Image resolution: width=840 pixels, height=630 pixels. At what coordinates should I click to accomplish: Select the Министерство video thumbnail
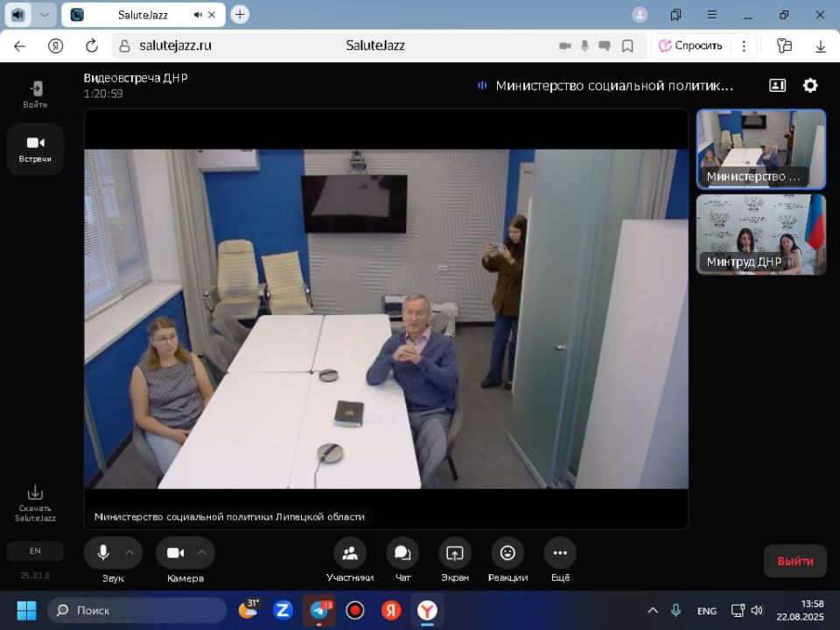[x=760, y=149]
